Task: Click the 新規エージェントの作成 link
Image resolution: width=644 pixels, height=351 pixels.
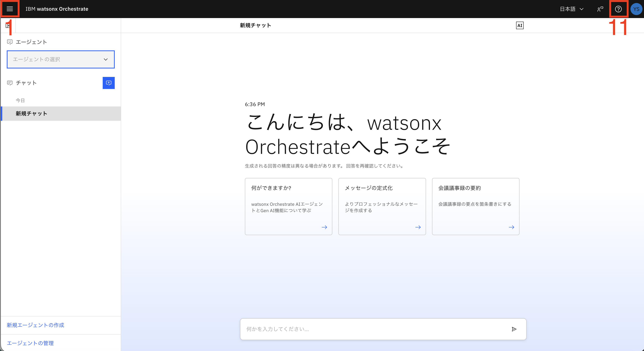Action: click(x=35, y=325)
